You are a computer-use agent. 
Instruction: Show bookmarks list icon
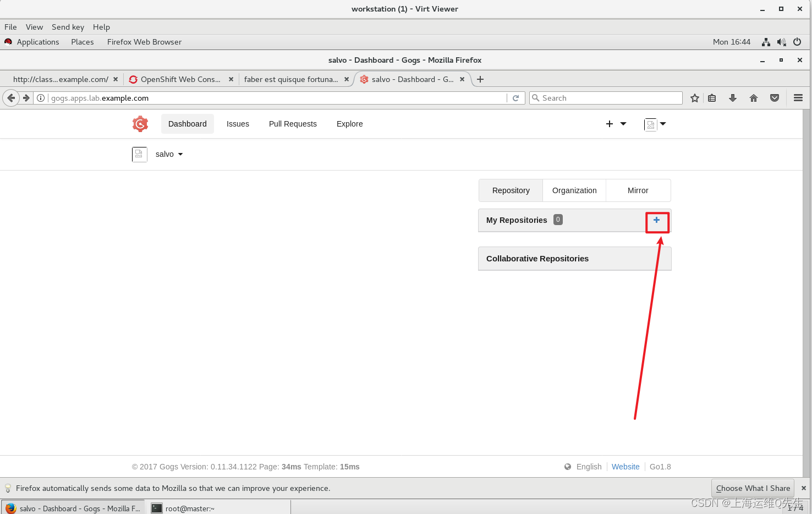pos(712,98)
